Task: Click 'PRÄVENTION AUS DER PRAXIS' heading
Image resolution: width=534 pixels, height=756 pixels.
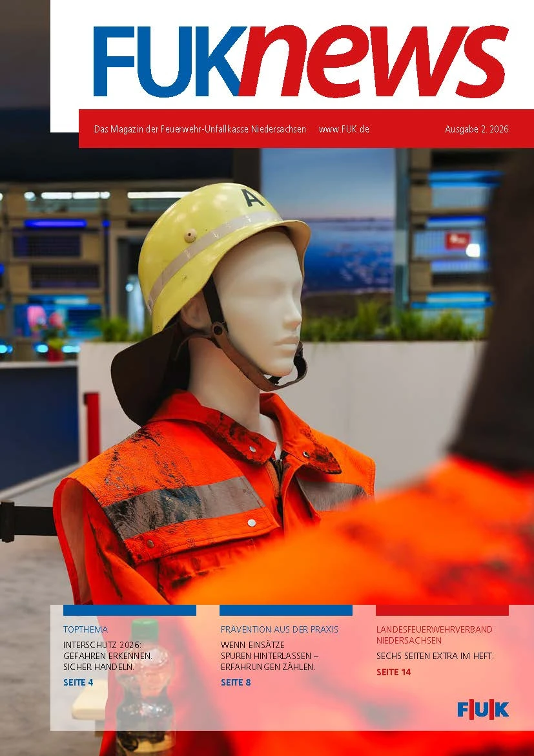Action: click(280, 629)
